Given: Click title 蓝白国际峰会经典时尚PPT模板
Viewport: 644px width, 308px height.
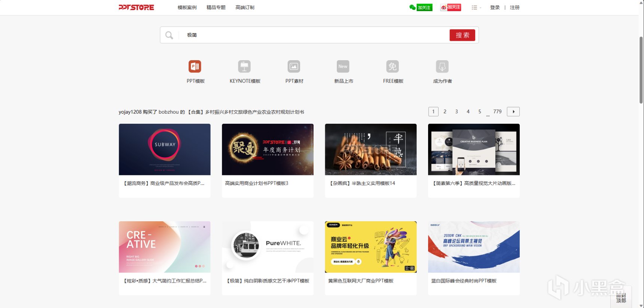Looking at the screenshot, I should point(464,281).
